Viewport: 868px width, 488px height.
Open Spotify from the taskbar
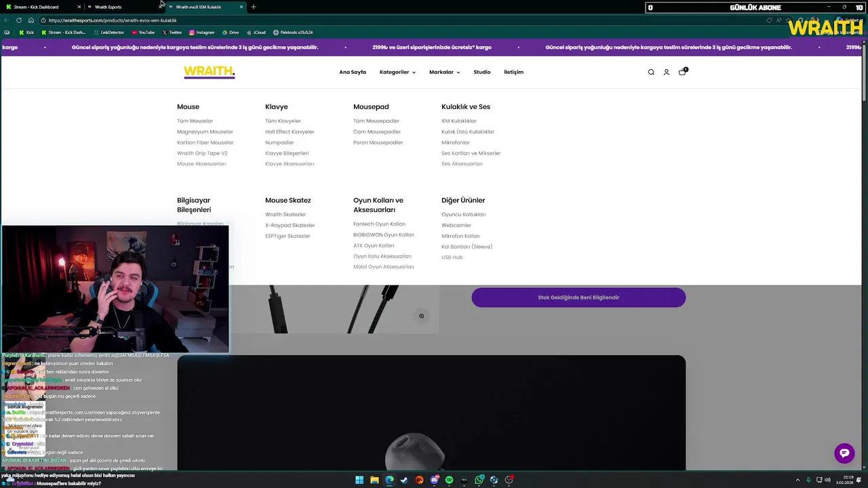click(449, 480)
